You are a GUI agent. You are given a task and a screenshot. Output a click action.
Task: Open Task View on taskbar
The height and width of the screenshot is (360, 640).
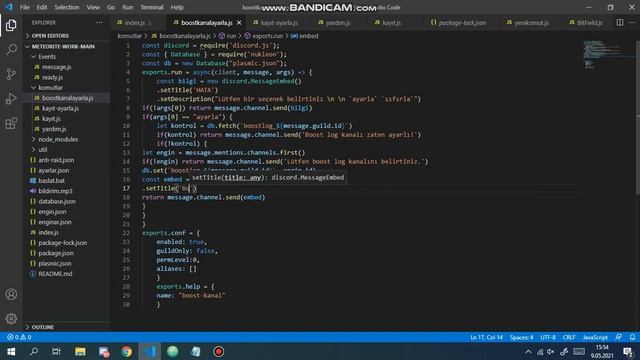click(x=56, y=351)
